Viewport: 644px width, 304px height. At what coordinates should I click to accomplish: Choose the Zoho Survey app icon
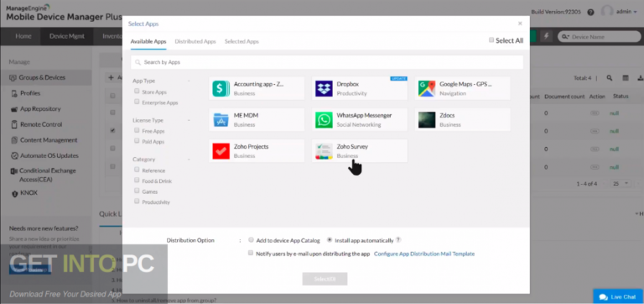click(x=324, y=151)
